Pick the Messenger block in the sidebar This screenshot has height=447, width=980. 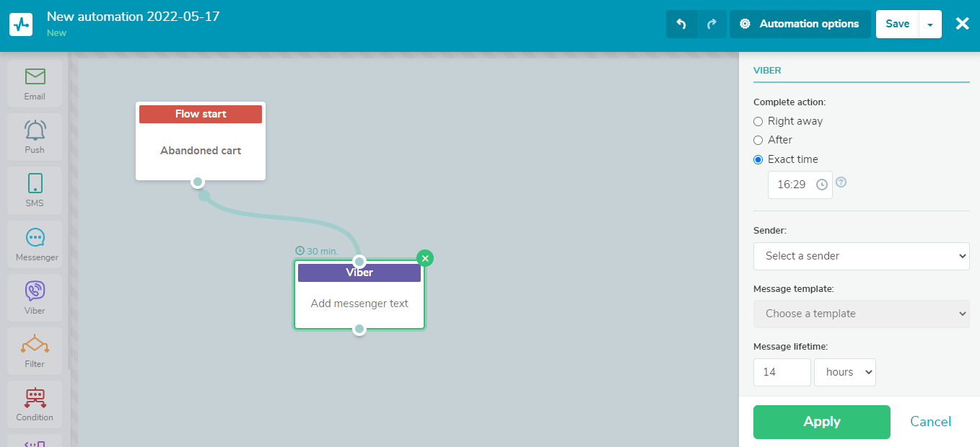point(34,244)
